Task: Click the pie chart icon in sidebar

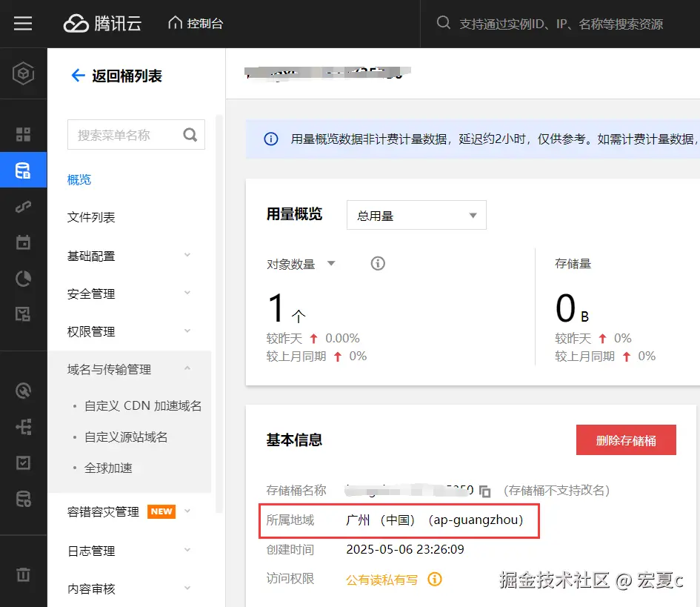Action: tap(23, 279)
